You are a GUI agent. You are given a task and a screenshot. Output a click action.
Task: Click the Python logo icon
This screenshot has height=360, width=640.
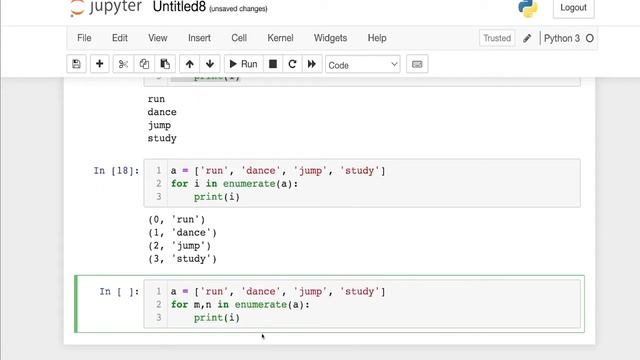point(528,8)
